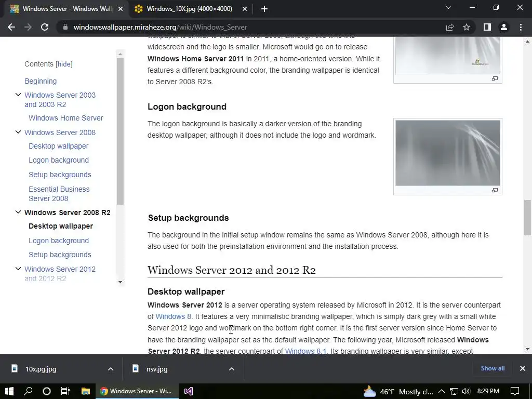Switch to the Windows_10X.jpg tab
The image size is (532, 399).
(189, 9)
